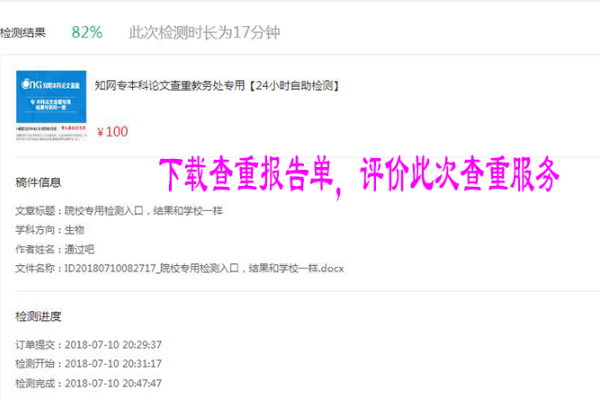Viewport: 600px width, 400px height.
Task: Click the 82% detection result value
Action: pyautogui.click(x=87, y=33)
